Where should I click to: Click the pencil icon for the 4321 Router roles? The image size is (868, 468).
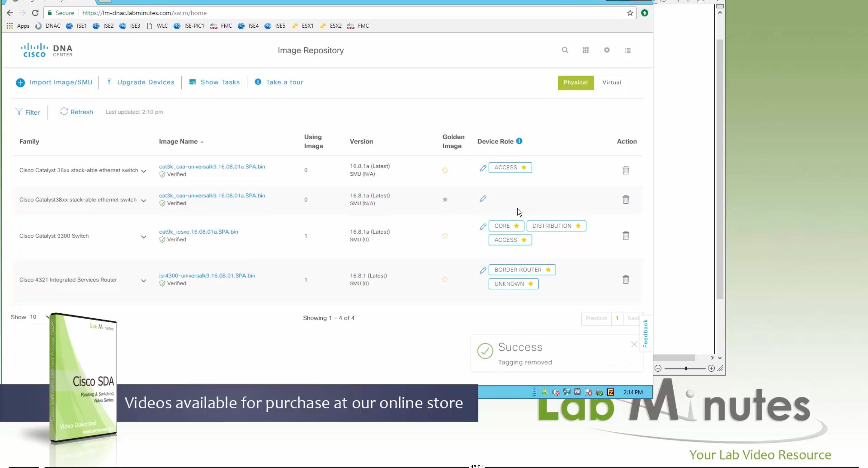(483, 270)
